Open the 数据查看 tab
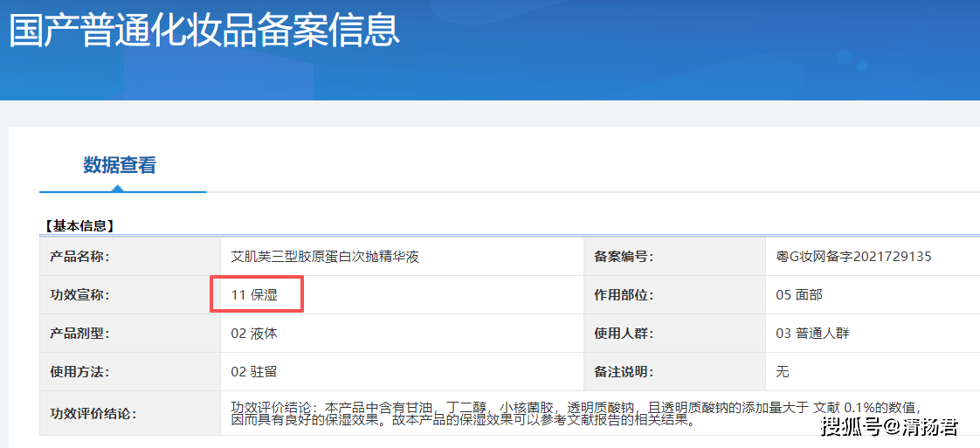980x448 pixels. click(120, 166)
